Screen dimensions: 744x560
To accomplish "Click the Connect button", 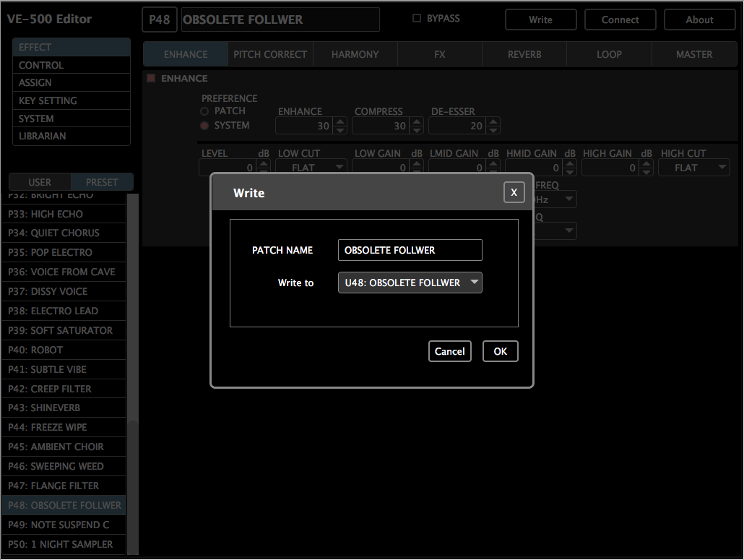I will point(620,20).
